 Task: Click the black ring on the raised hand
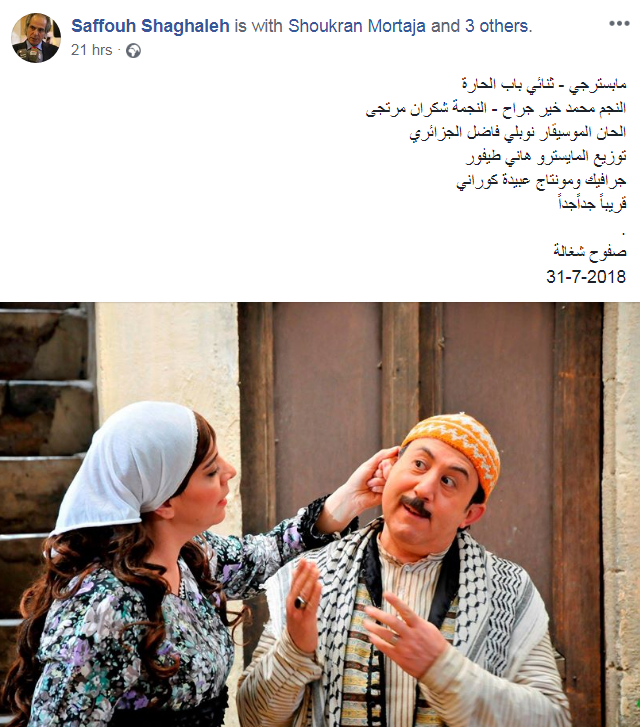[x=301, y=602]
